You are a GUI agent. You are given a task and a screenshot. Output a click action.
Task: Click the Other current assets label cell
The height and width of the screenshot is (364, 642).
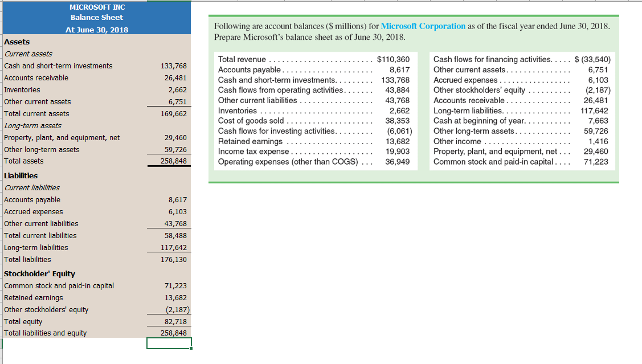click(x=37, y=101)
